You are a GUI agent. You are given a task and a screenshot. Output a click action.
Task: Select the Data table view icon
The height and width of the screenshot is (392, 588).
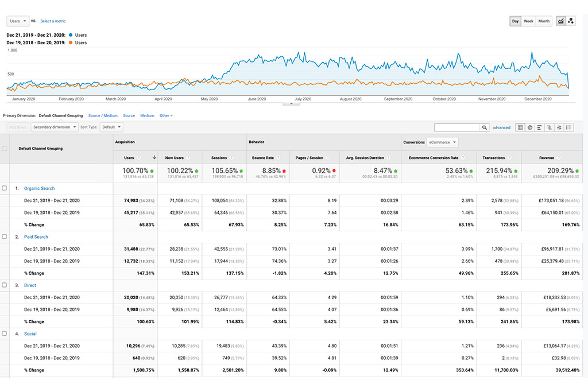(520, 127)
